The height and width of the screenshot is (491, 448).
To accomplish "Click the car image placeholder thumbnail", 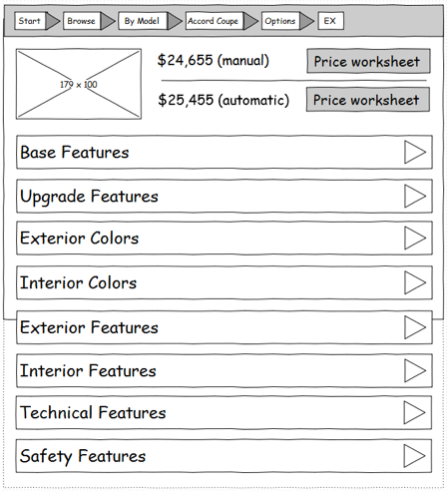I will [x=79, y=84].
